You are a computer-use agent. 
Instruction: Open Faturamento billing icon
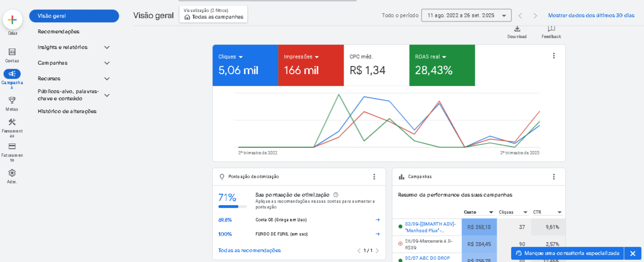click(x=12, y=146)
